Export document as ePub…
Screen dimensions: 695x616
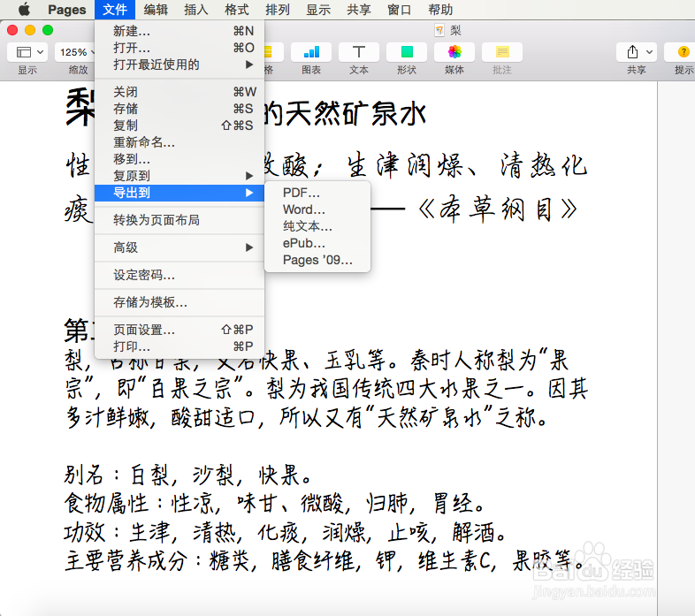point(317,243)
